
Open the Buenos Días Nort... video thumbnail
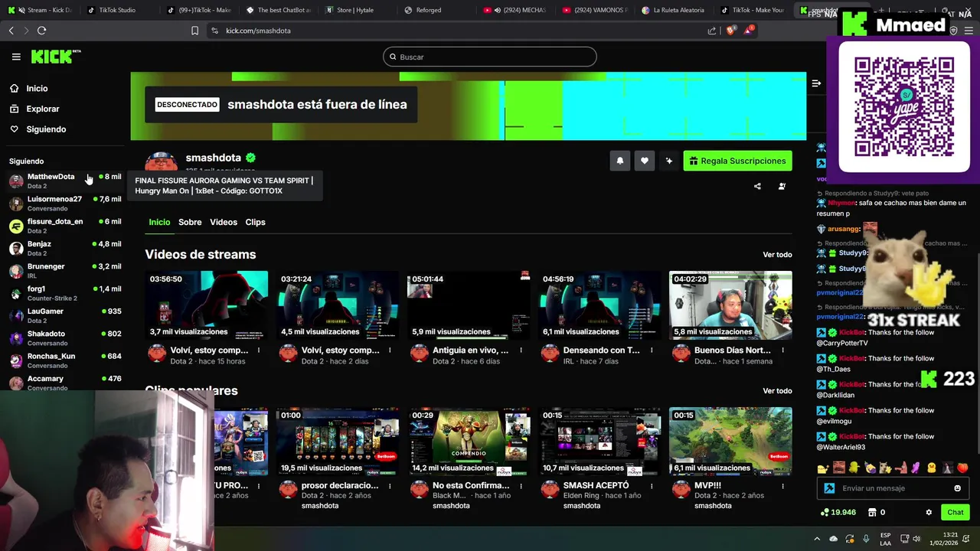[730, 305]
